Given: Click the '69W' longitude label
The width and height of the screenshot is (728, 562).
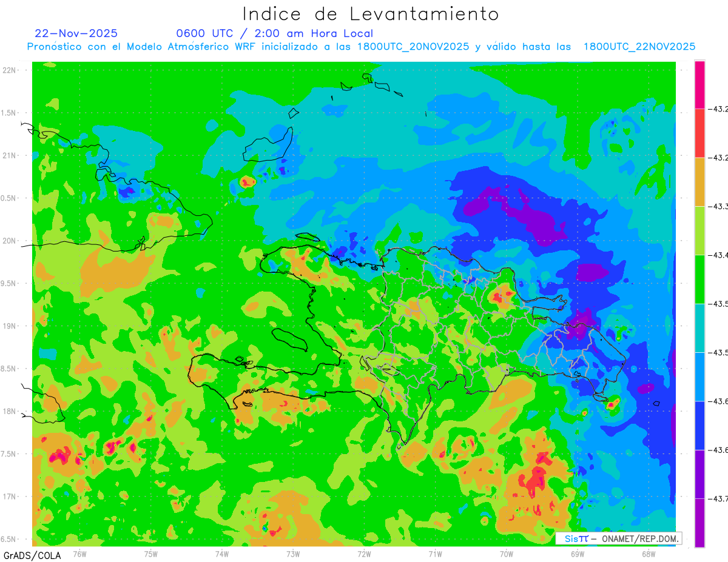Looking at the screenshot, I should coord(578,554).
